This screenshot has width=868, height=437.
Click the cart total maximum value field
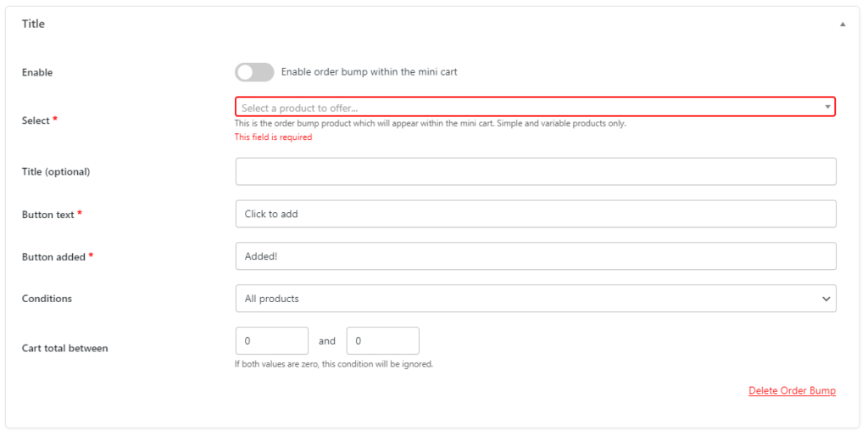point(382,340)
